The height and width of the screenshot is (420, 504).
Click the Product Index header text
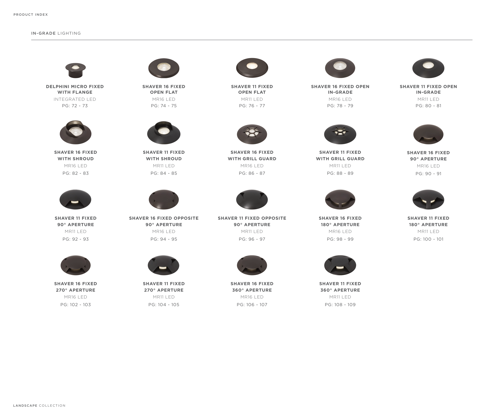[x=31, y=15]
